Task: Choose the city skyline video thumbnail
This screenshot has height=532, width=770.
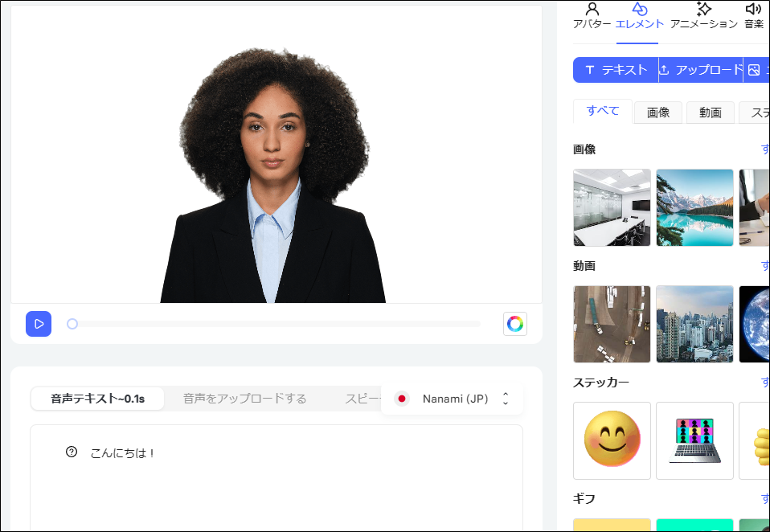Action: 695,325
